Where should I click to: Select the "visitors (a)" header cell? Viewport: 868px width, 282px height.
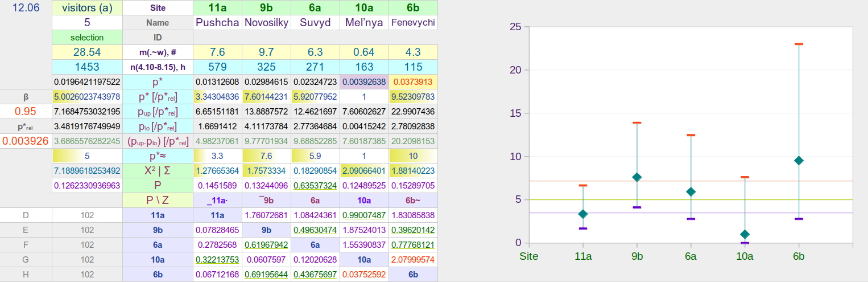(x=87, y=8)
